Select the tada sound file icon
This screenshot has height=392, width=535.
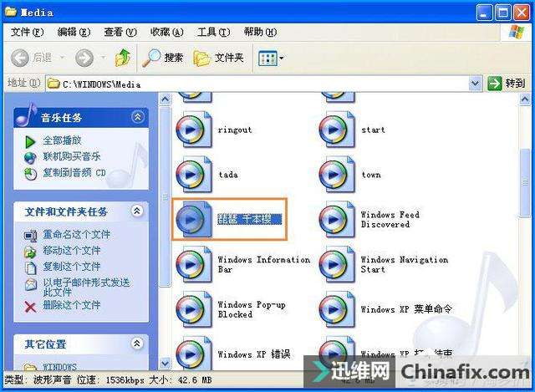pyautogui.click(x=194, y=174)
